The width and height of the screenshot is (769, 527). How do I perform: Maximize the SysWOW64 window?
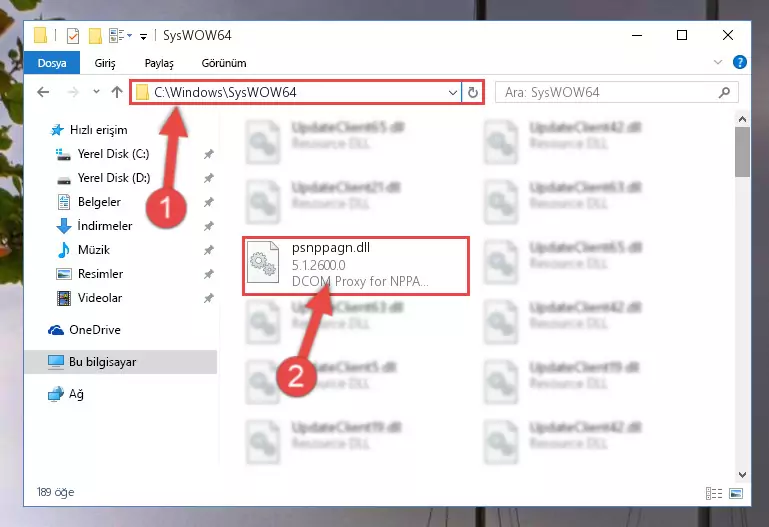pyautogui.click(x=682, y=35)
